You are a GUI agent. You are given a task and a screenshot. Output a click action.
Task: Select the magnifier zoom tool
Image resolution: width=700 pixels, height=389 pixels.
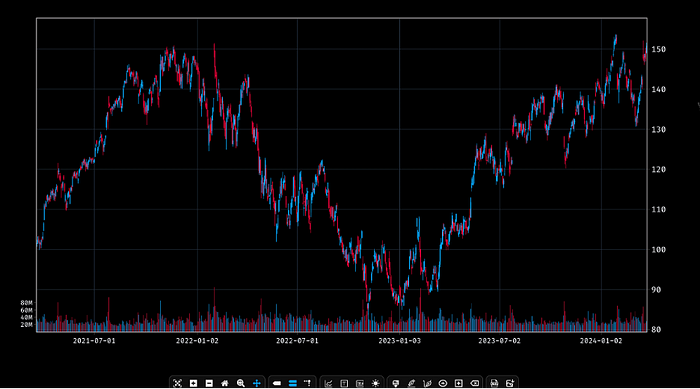tap(241, 383)
